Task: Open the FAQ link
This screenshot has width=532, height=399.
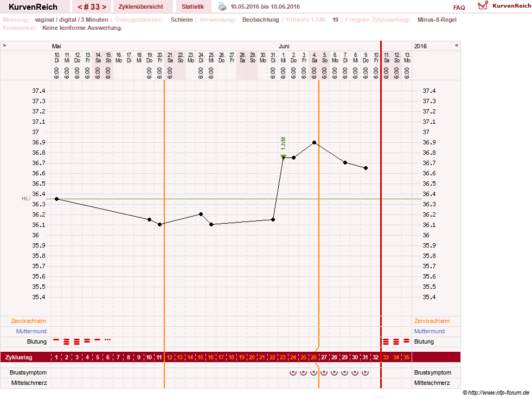Action: point(459,8)
